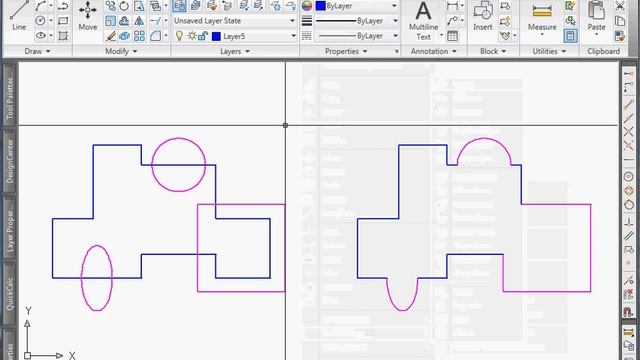This screenshot has height=360, width=640.
Task: Click the Copy objects tool in Modify panel
Action: coord(110,6)
